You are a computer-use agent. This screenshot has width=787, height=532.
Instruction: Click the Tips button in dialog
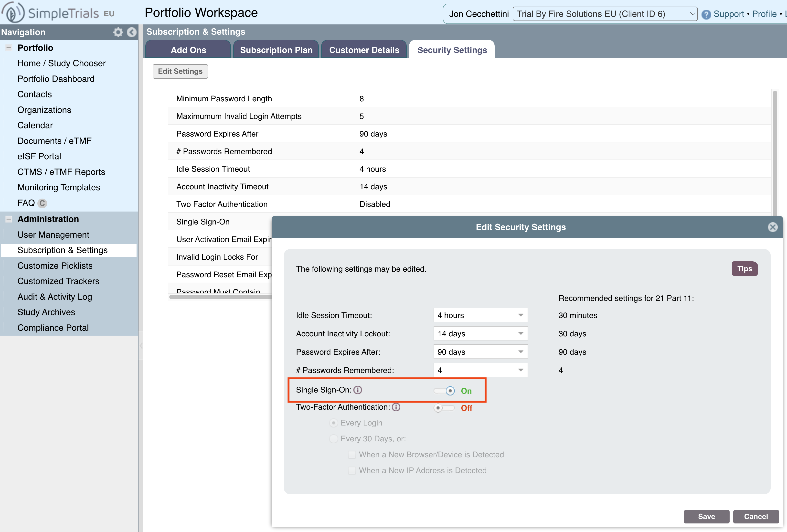coord(744,268)
